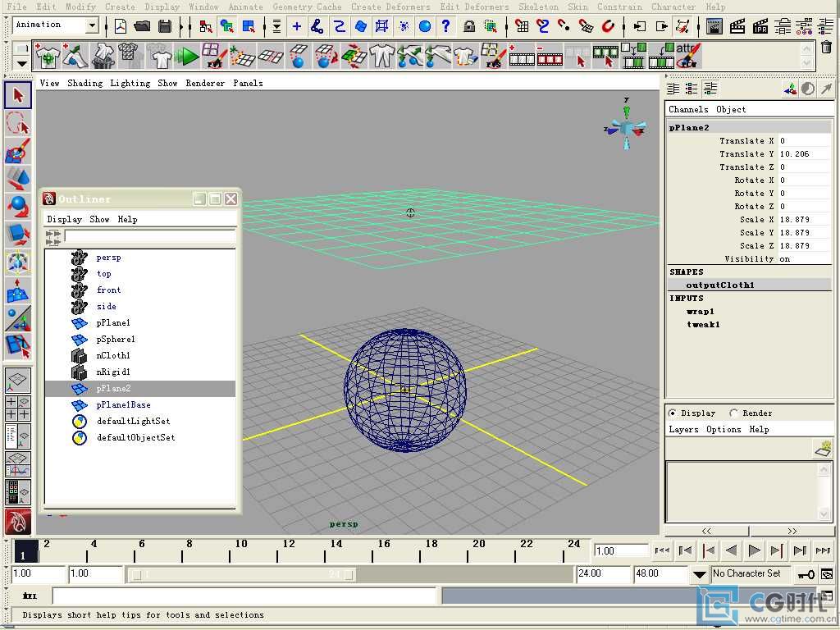The height and width of the screenshot is (630, 840).
Task: Click the question mark selection mask icon
Action: coord(445,25)
